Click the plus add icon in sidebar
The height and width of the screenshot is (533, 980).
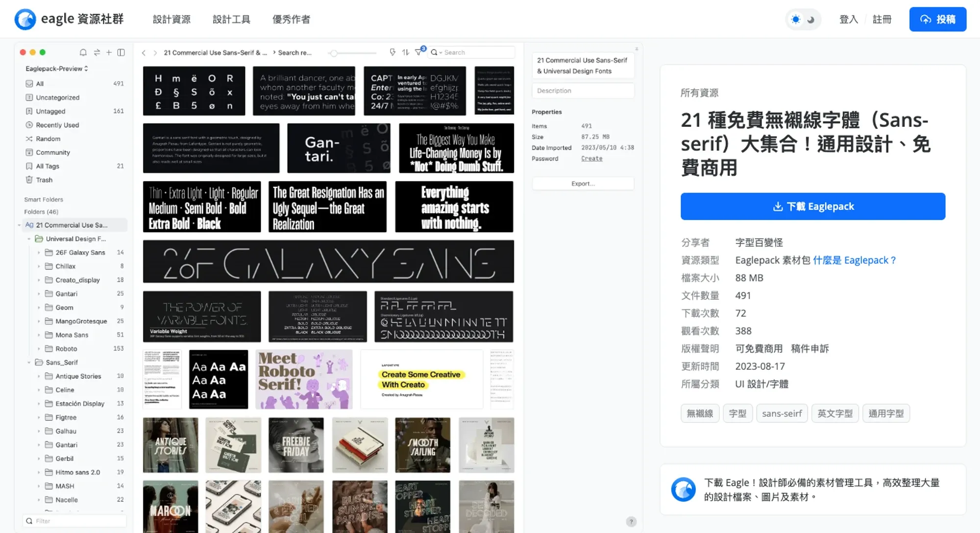pyautogui.click(x=109, y=52)
